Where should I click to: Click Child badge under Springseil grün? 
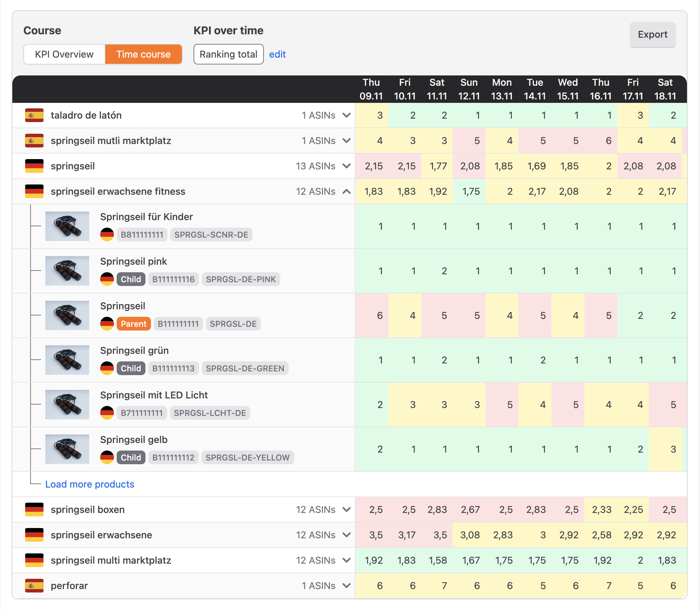[131, 368]
